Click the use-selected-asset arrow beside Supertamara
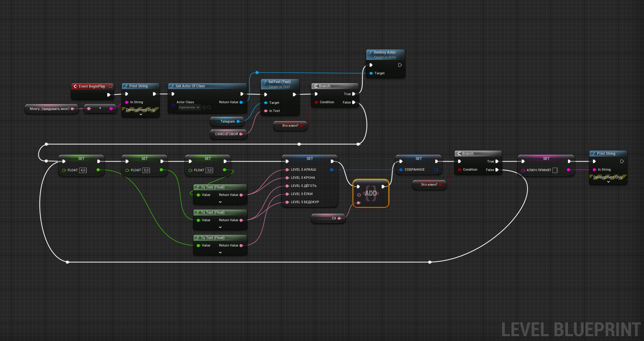 (204, 107)
